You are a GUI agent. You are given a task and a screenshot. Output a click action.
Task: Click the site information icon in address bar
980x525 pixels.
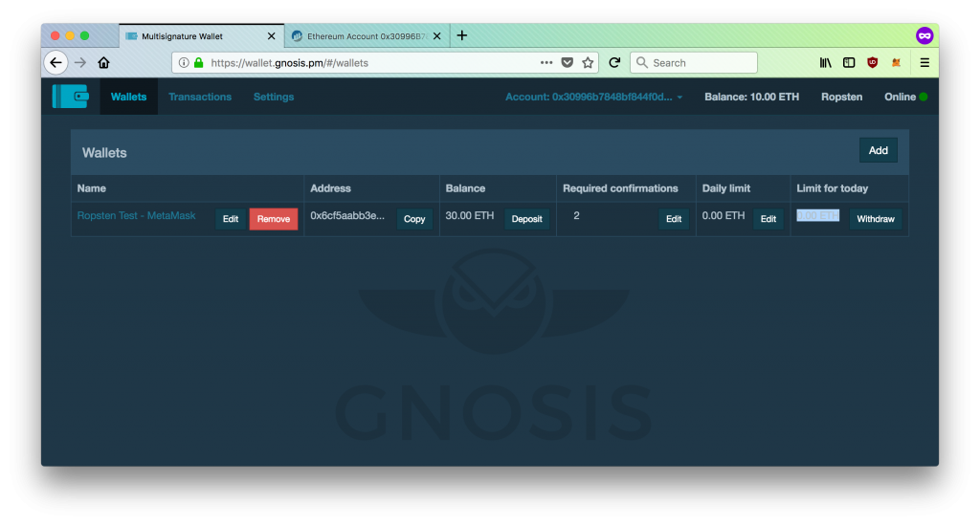pyautogui.click(x=184, y=62)
